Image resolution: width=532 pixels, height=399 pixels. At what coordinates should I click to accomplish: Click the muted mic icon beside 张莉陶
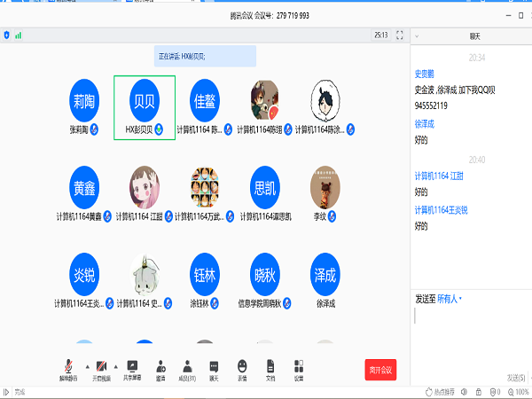click(x=94, y=129)
